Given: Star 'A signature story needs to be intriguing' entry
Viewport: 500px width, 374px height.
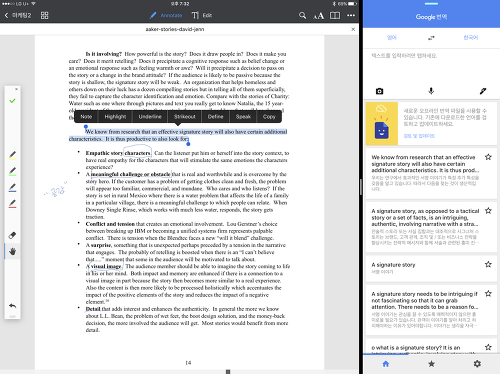Looking at the screenshot, I should (488, 294).
